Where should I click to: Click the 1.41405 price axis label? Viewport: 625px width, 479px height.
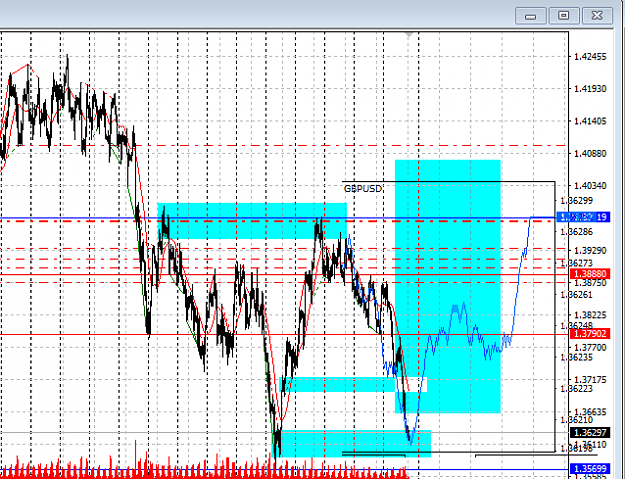[590, 121]
